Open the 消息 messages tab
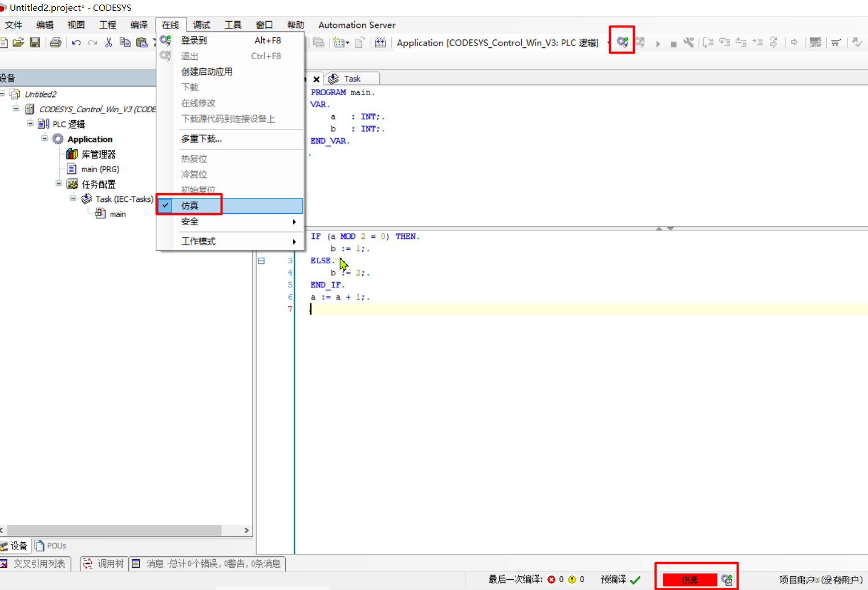 click(207, 564)
